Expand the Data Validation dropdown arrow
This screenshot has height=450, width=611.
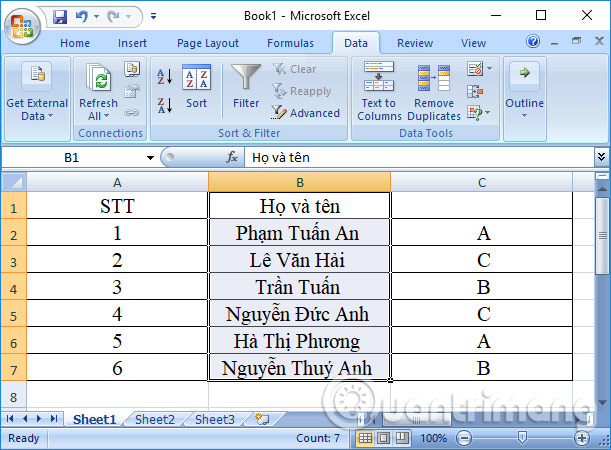pyautogui.click(x=489, y=69)
